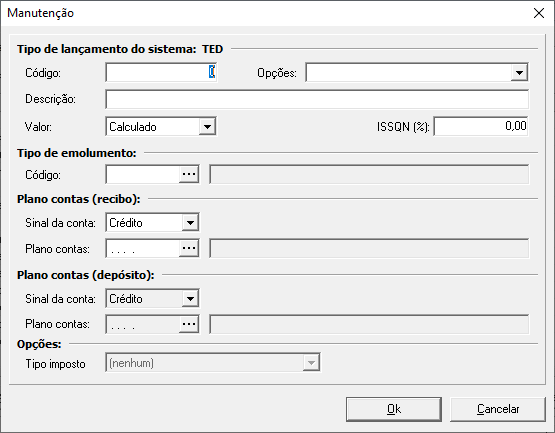Click the emolumento description read-only box
Viewport: 555px width, 433px height.
[369, 174]
